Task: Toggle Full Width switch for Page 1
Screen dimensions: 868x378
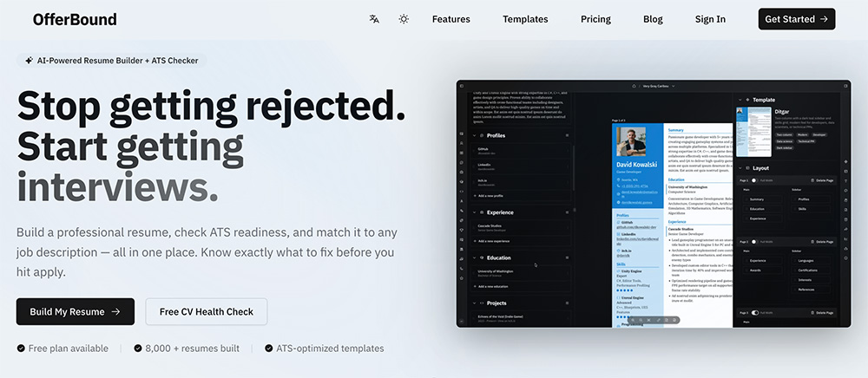Action: point(754,180)
